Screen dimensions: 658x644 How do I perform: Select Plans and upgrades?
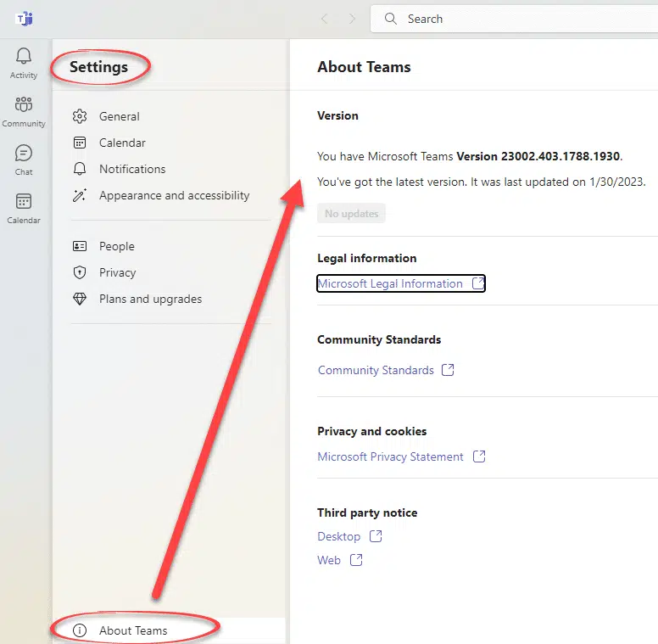click(150, 299)
